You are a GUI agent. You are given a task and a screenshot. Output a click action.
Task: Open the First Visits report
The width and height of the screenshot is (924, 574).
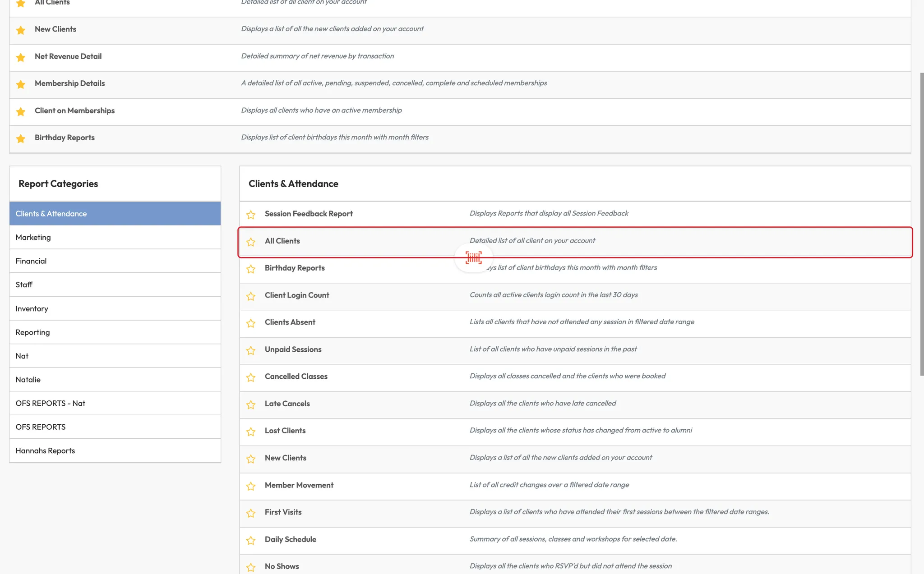coord(283,512)
